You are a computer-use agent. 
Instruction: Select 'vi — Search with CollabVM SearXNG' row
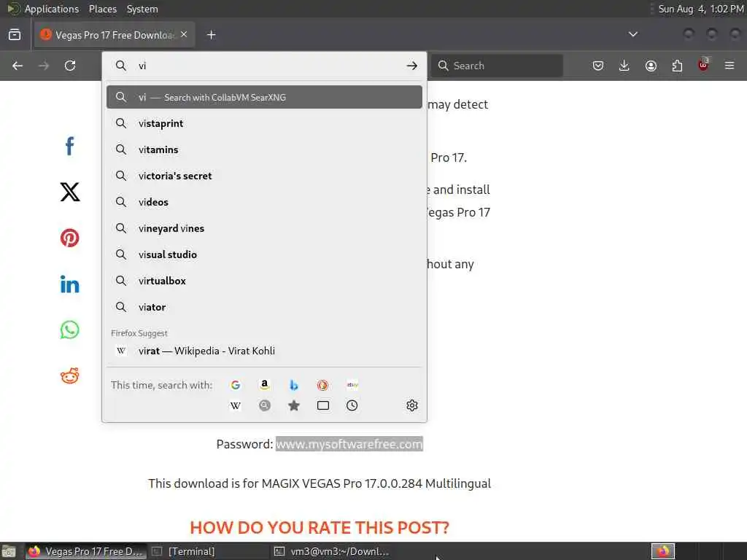point(264,97)
